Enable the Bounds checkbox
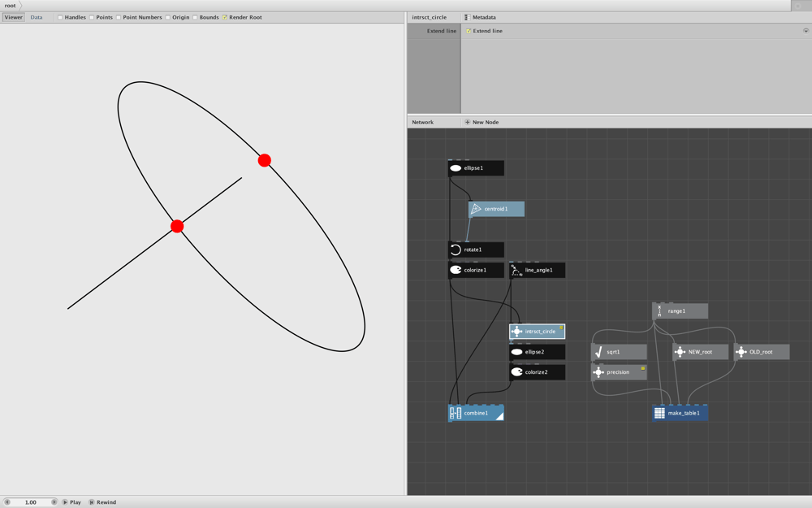812x508 pixels. [x=195, y=17]
